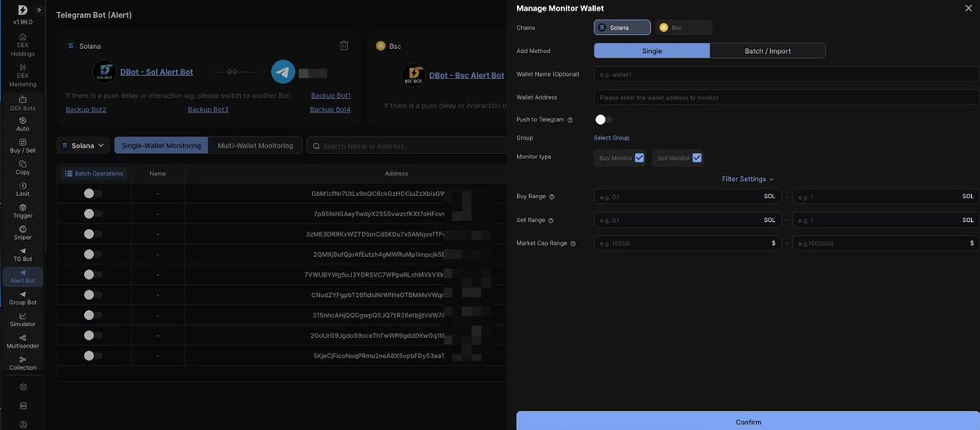The height and width of the screenshot is (430, 980).
Task: Toggle switch for address starting 5KjeCjFico
Action: click(x=93, y=356)
